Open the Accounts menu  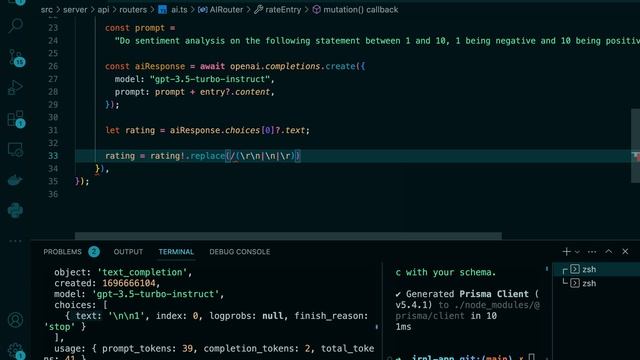16,320
